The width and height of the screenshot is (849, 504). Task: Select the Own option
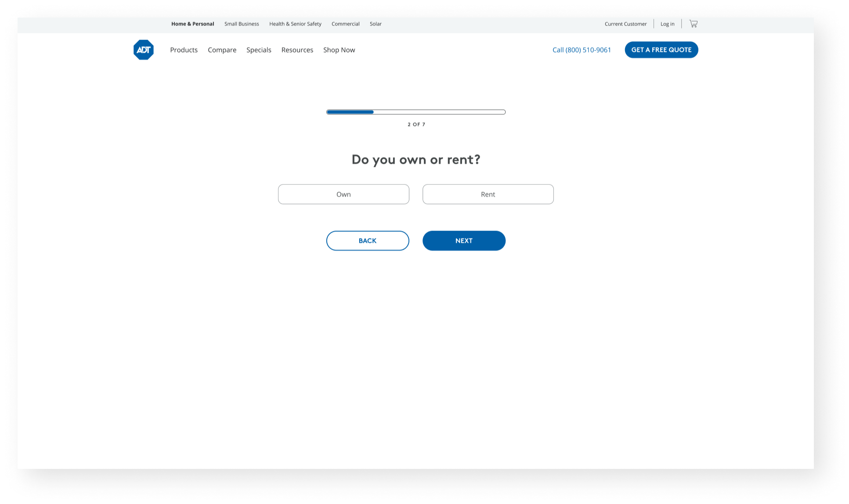343,194
